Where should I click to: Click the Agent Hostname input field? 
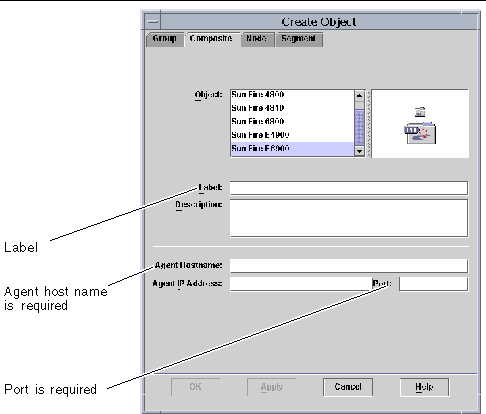tap(349, 266)
